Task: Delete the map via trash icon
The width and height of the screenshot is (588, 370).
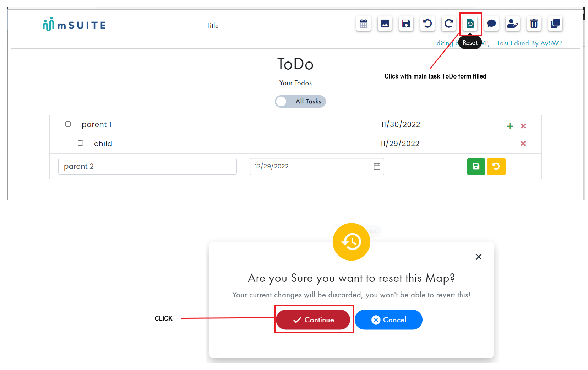Action: pyautogui.click(x=534, y=23)
